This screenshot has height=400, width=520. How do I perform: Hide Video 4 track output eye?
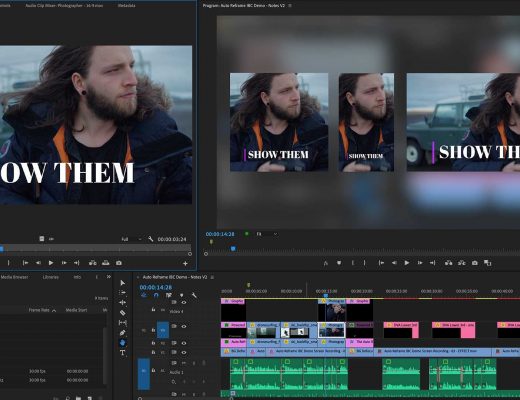(x=184, y=302)
